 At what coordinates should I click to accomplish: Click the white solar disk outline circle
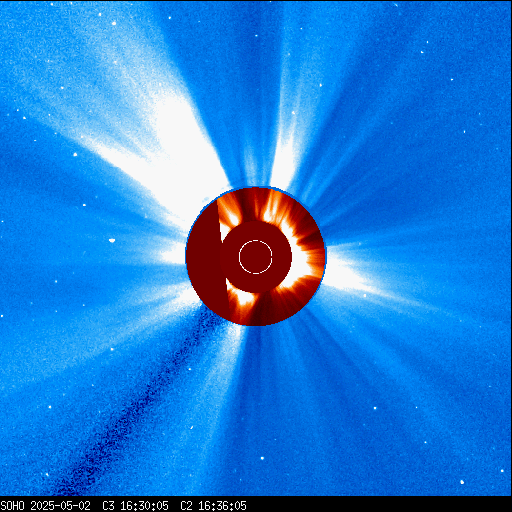[256, 257]
